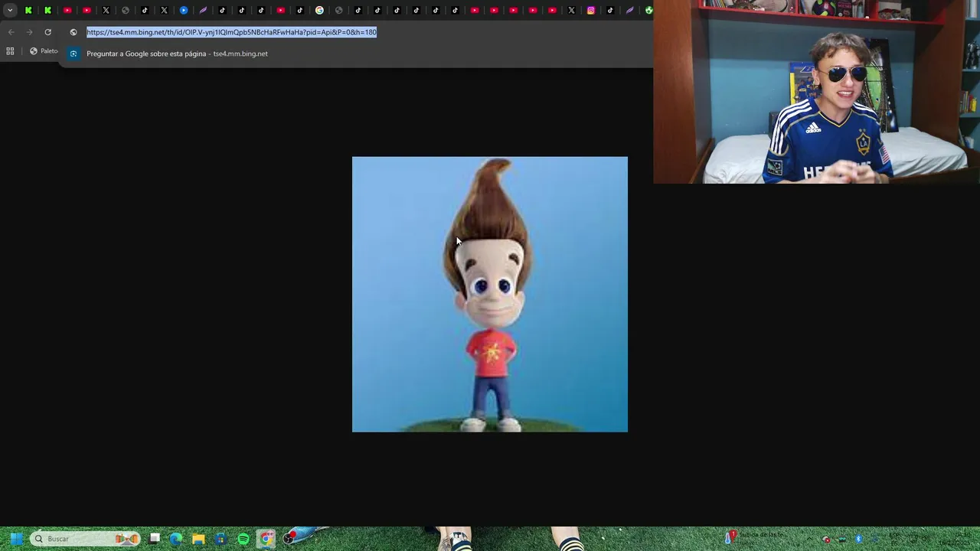Click the Bluetooth tray icon
Image resolution: width=980 pixels, height=551 pixels.
(859, 539)
